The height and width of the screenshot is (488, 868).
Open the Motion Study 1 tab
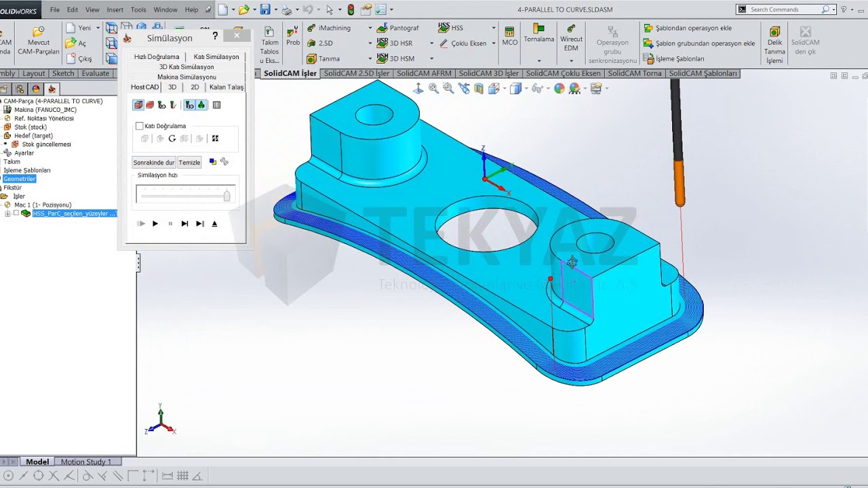tap(86, 462)
